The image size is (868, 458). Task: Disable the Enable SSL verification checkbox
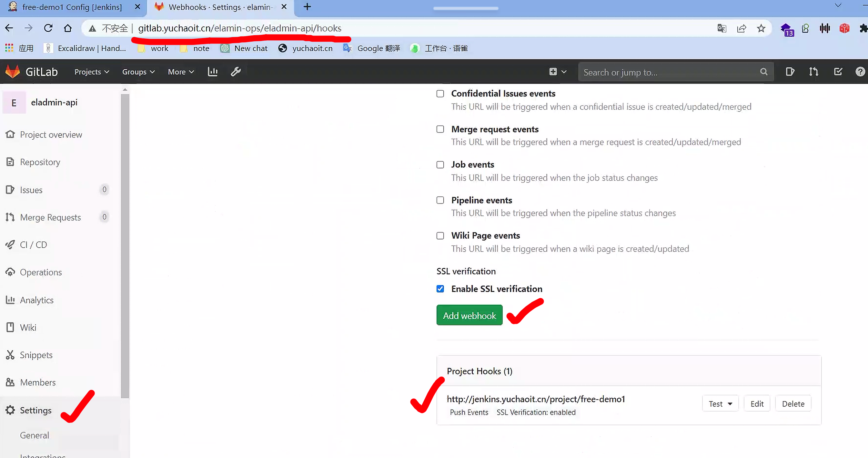coord(440,289)
